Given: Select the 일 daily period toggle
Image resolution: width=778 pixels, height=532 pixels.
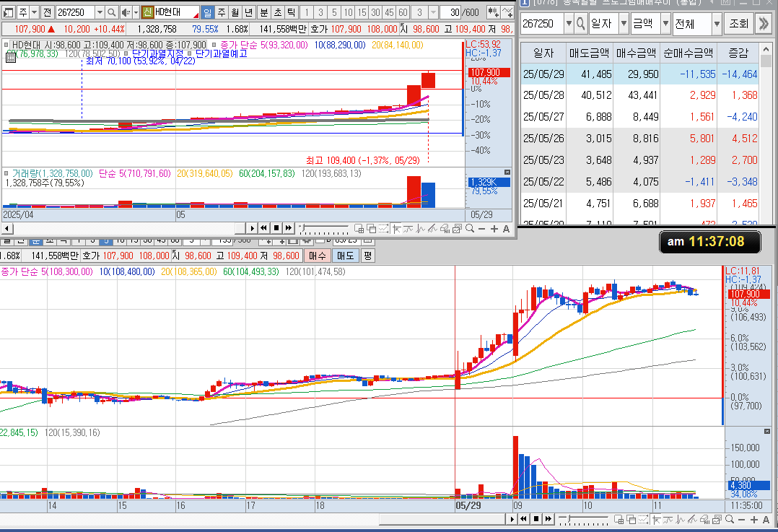Looking at the screenshot, I should tap(207, 12).
